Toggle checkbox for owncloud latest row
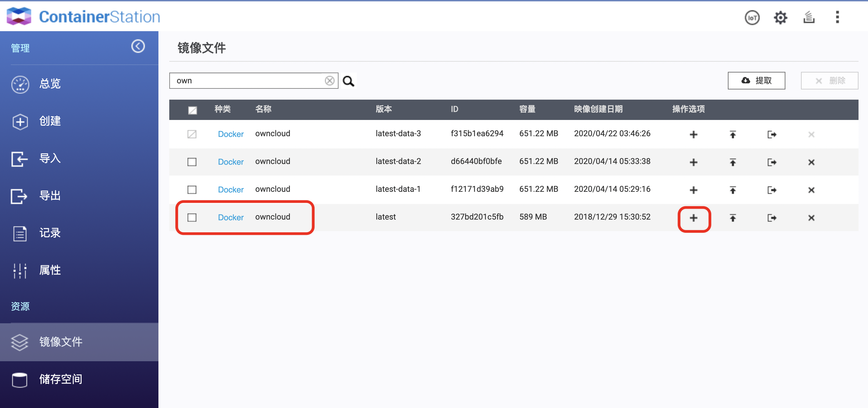Viewport: 868px width, 408px height. pyautogui.click(x=192, y=218)
